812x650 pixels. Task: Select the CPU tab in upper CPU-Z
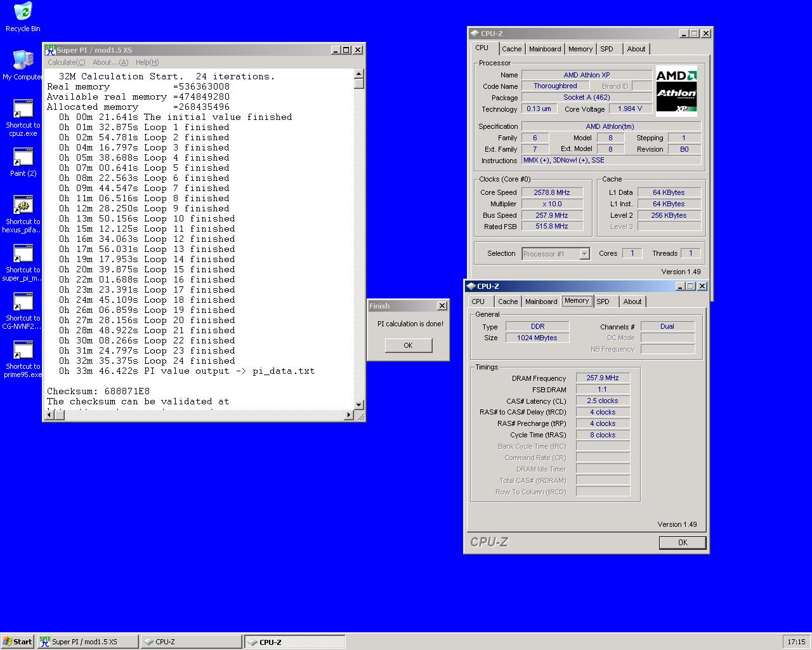[x=482, y=48]
